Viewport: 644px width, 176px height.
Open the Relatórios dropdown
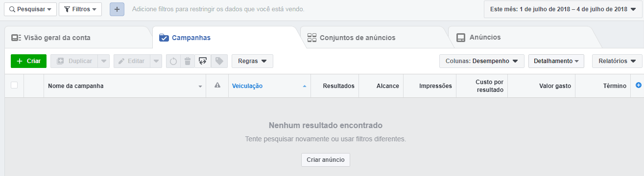[617, 61]
